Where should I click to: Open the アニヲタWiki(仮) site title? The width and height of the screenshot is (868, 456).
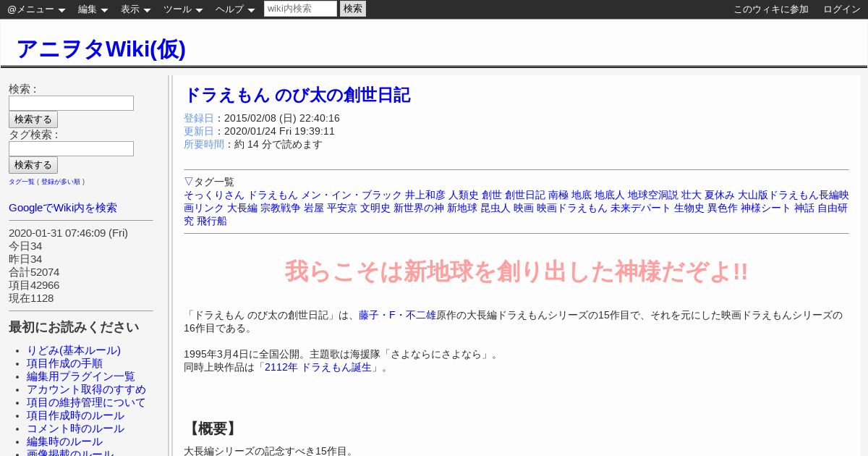click(x=101, y=49)
